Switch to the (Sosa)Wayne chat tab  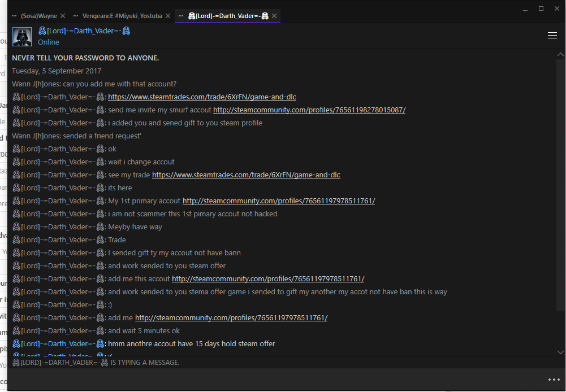pos(38,16)
